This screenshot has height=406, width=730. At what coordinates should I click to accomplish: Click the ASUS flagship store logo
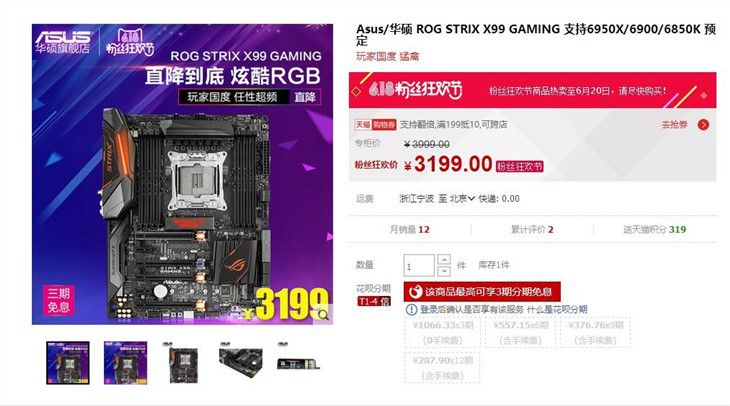63,41
